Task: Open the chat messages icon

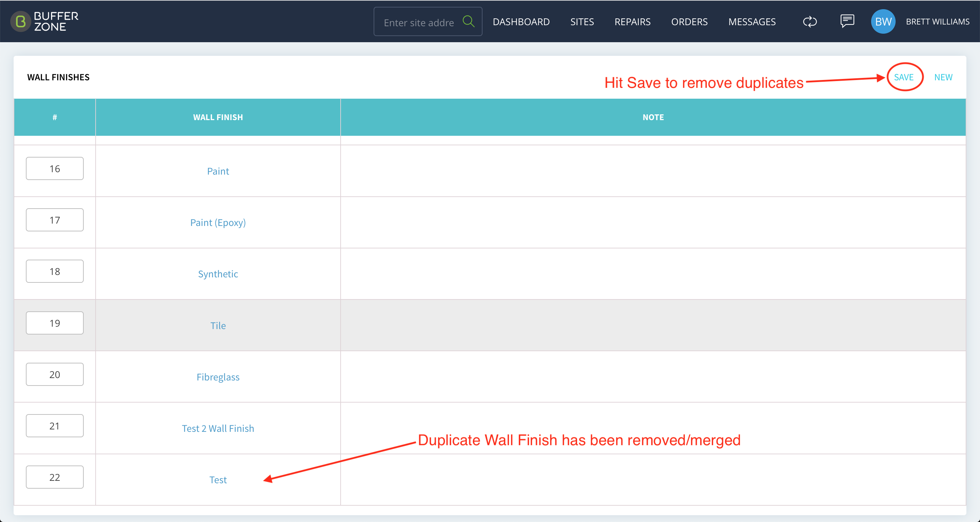Action: click(x=847, y=21)
